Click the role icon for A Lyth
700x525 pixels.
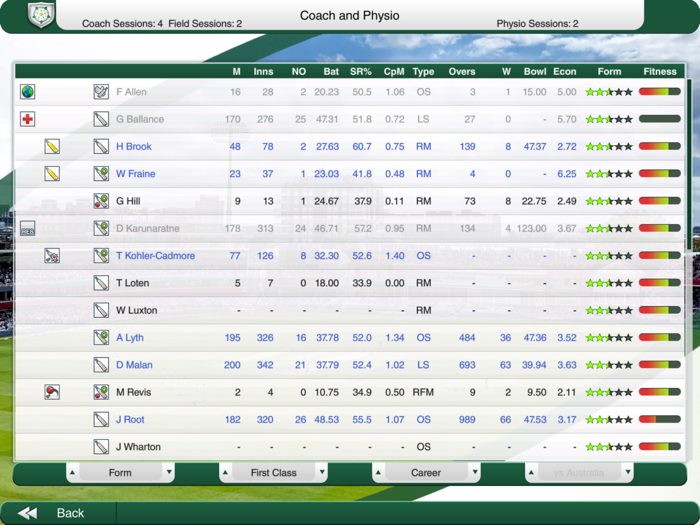(x=101, y=338)
